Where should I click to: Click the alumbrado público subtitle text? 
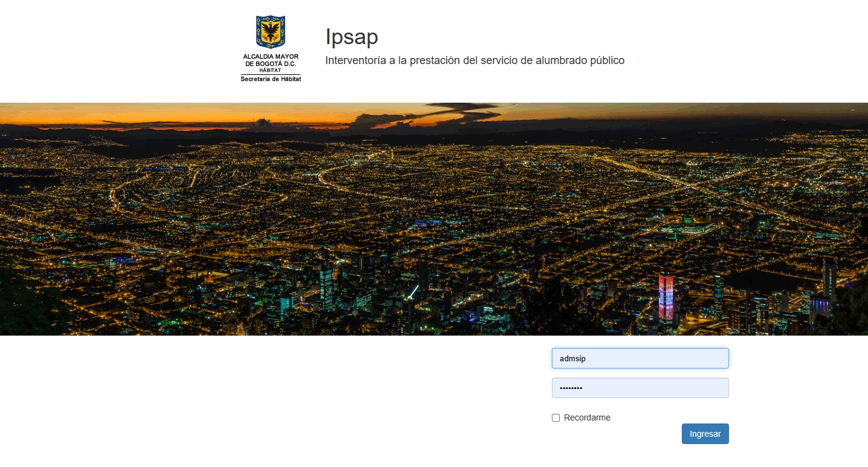[x=474, y=60]
